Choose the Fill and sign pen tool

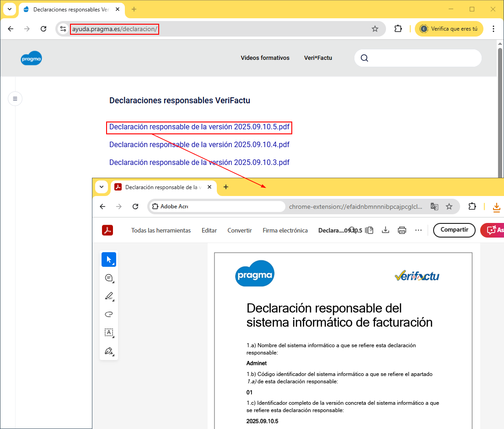click(x=109, y=351)
